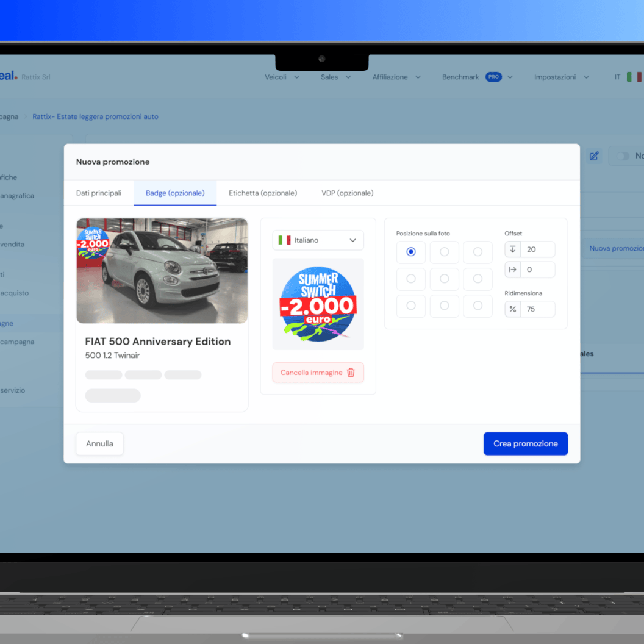Screen dimensions: 644x644
Task: Open the IT language selector
Action: tap(628, 77)
